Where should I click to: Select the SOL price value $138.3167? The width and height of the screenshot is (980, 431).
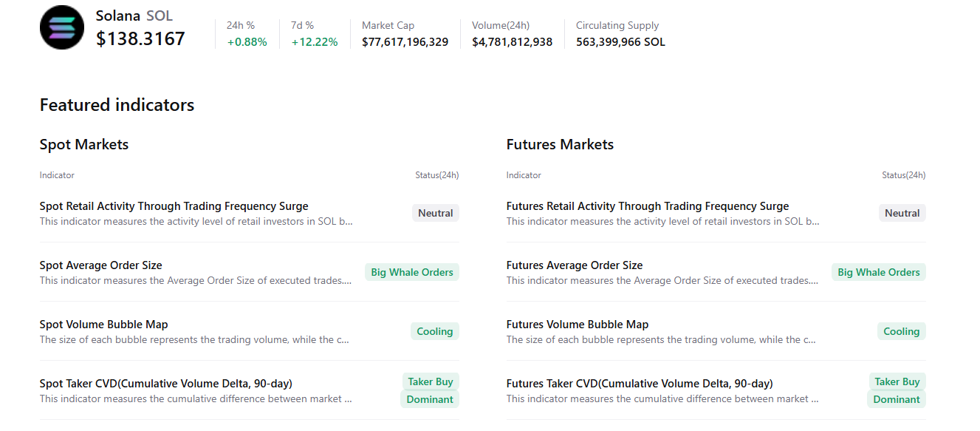[x=141, y=38]
